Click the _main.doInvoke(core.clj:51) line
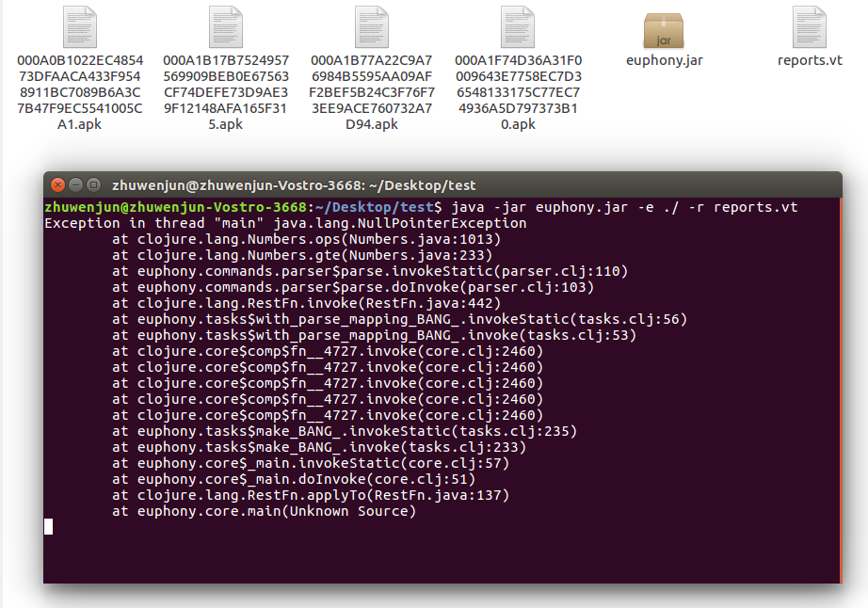Image resolution: width=868 pixels, height=608 pixels. (294, 480)
